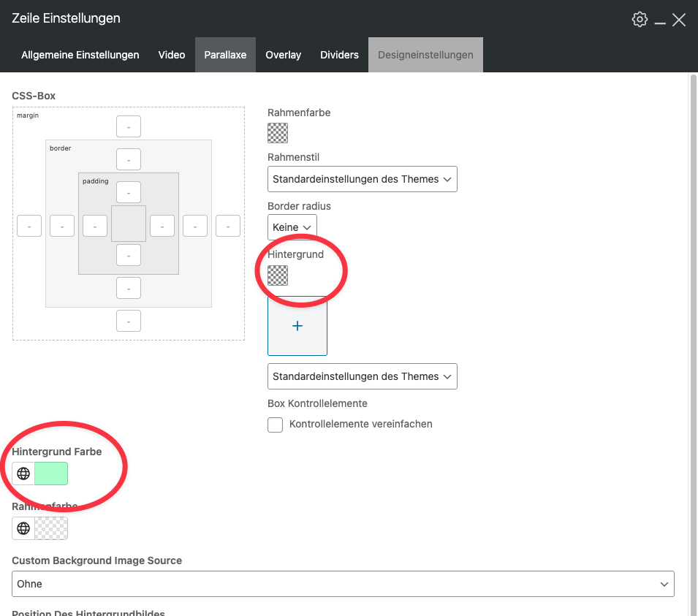Click the left padding input field

95,227
